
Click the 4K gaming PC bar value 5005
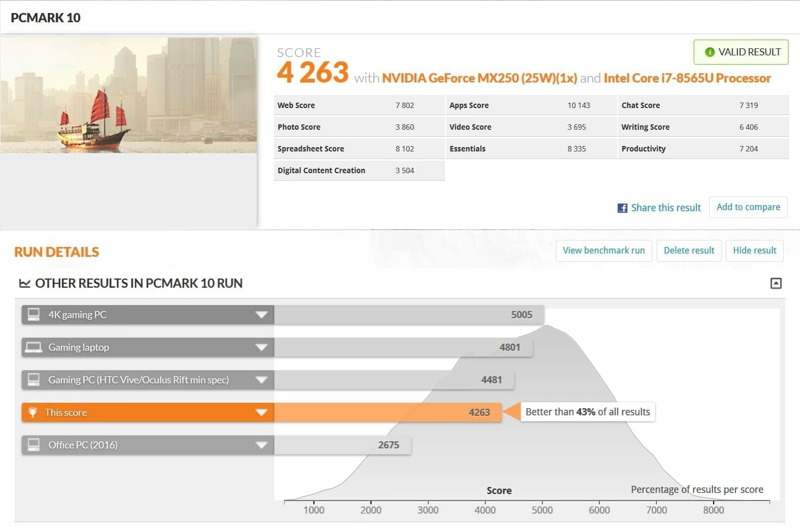(x=522, y=315)
